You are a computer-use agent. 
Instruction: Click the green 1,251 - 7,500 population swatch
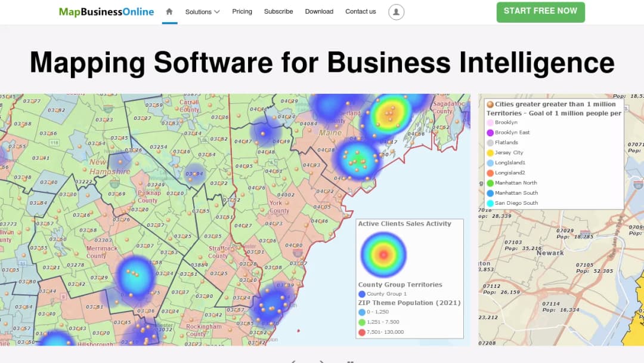pyautogui.click(x=362, y=322)
